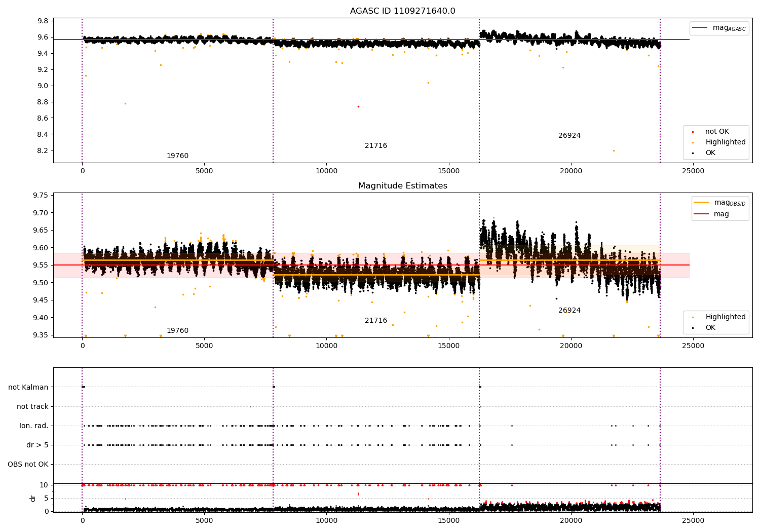Click the 'OBS not OK' y-axis label
The image size is (760, 532).
pos(28,465)
